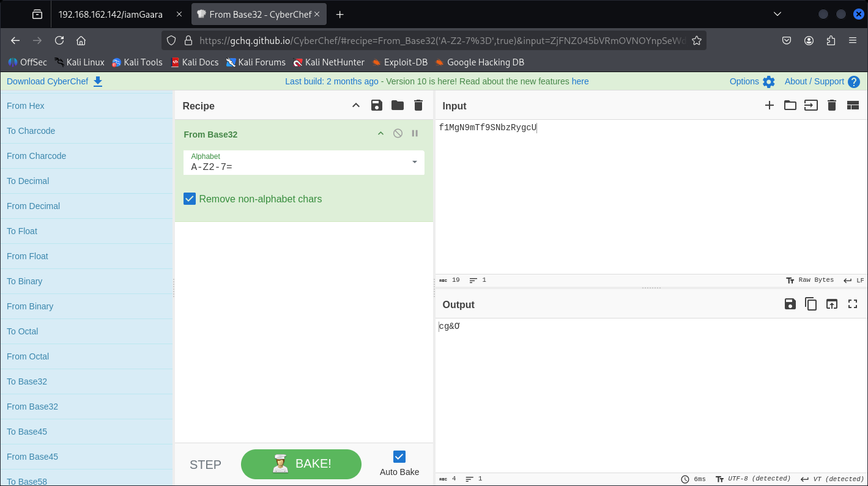The image size is (868, 486).
Task: Open Options settings
Action: point(752,81)
